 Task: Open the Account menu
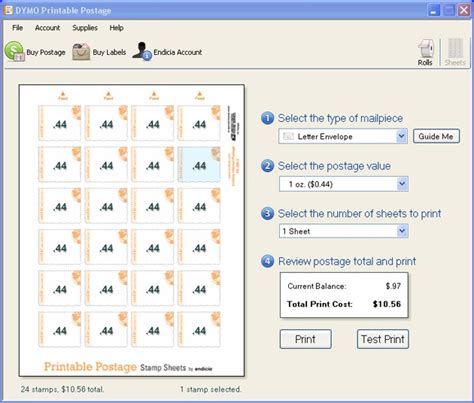(47, 28)
